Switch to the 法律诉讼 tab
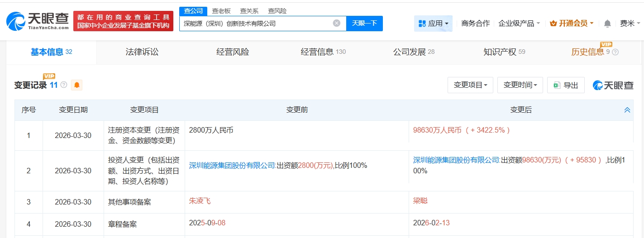This screenshot has width=644, height=238. (142, 52)
